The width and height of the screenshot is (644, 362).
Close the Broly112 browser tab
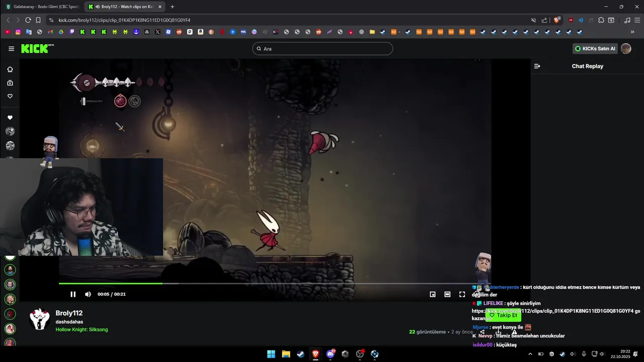point(160,7)
